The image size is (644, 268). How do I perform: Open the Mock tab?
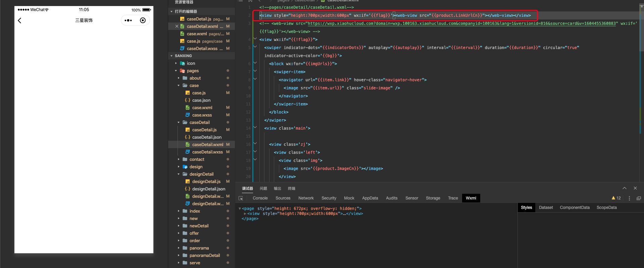[349, 198]
